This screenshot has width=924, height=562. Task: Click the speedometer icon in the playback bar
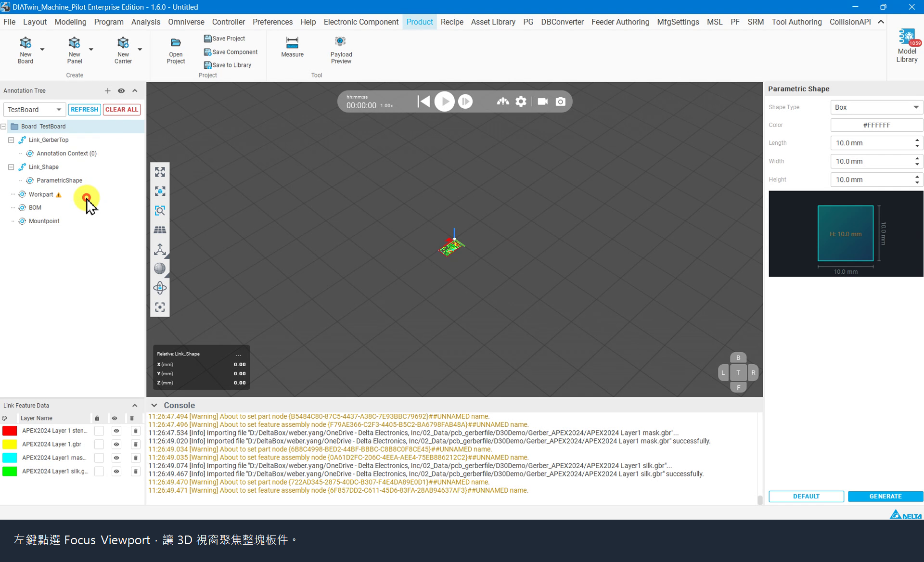coord(503,102)
